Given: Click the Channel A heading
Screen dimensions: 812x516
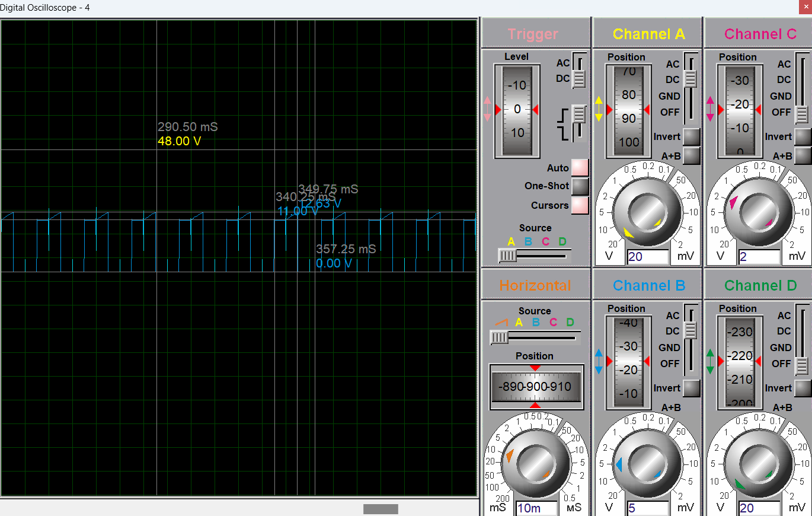Looking at the screenshot, I should [x=648, y=34].
